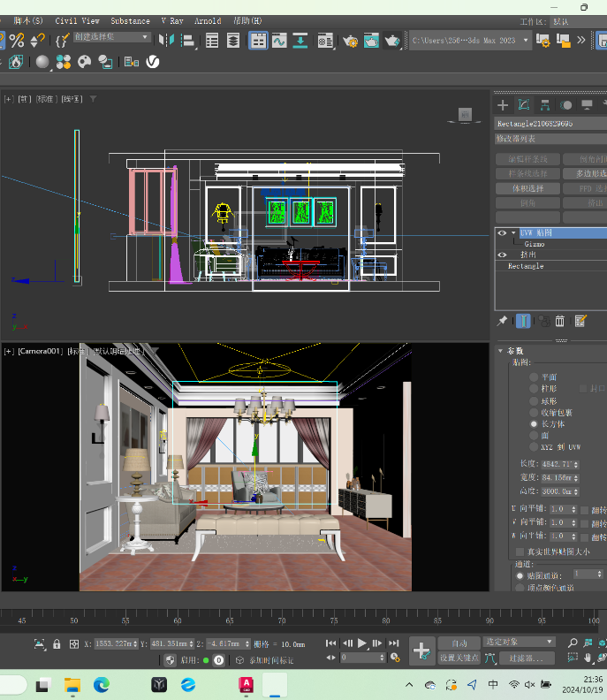This screenshot has width=607, height=700.
Task: Toggle visibility eye of UVW 贴图 modifier
Action: pyautogui.click(x=503, y=232)
